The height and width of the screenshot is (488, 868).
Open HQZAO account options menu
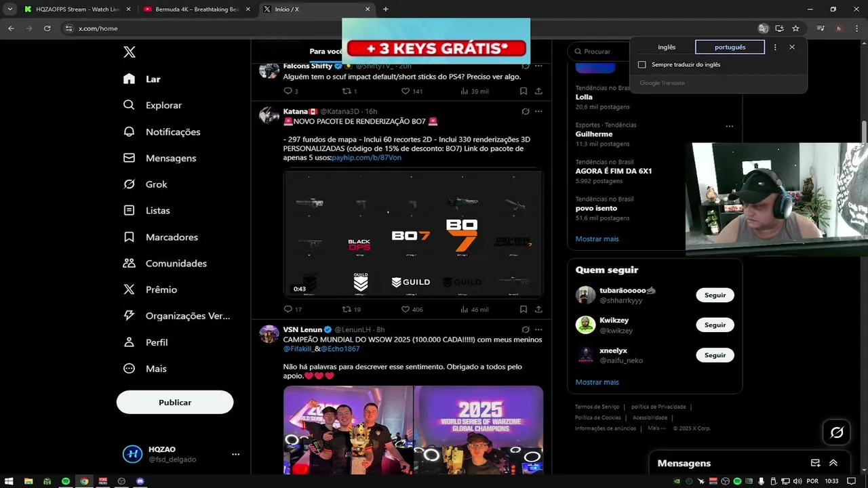point(235,454)
